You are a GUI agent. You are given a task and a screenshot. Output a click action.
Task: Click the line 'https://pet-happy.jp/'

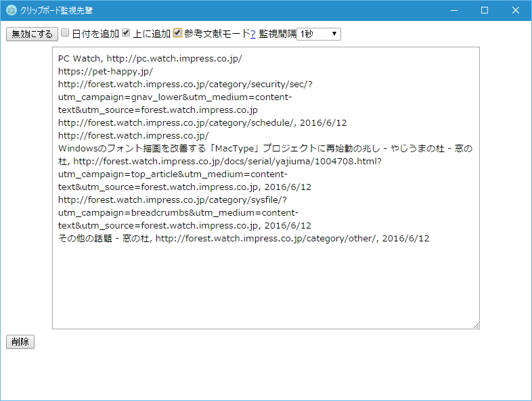(x=106, y=72)
